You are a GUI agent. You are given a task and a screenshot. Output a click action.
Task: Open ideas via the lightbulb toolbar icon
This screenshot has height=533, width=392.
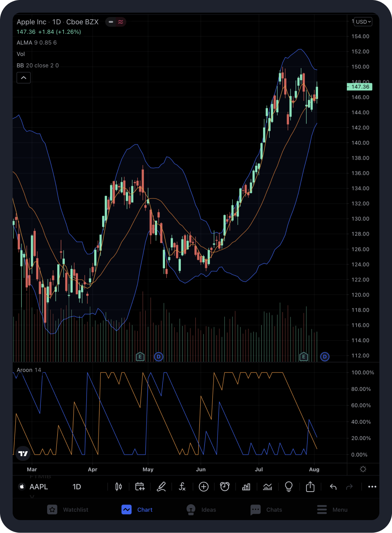(x=289, y=487)
